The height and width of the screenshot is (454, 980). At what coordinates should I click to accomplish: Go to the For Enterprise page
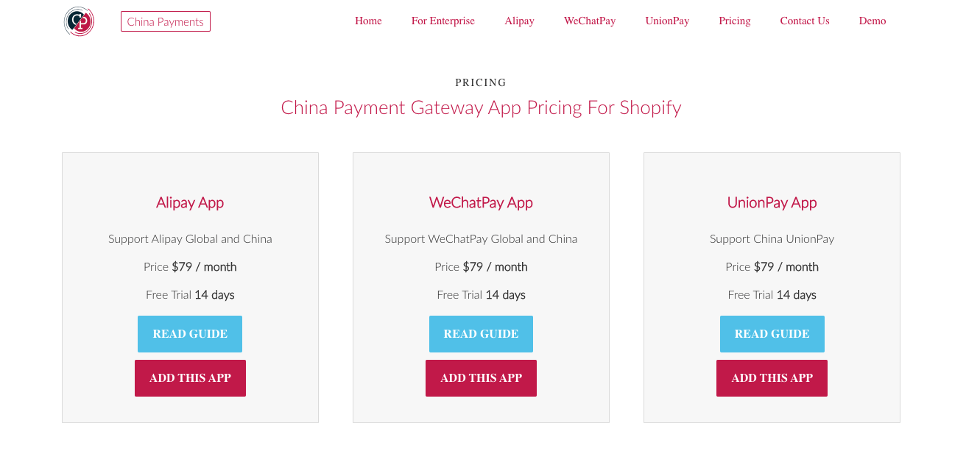(443, 21)
